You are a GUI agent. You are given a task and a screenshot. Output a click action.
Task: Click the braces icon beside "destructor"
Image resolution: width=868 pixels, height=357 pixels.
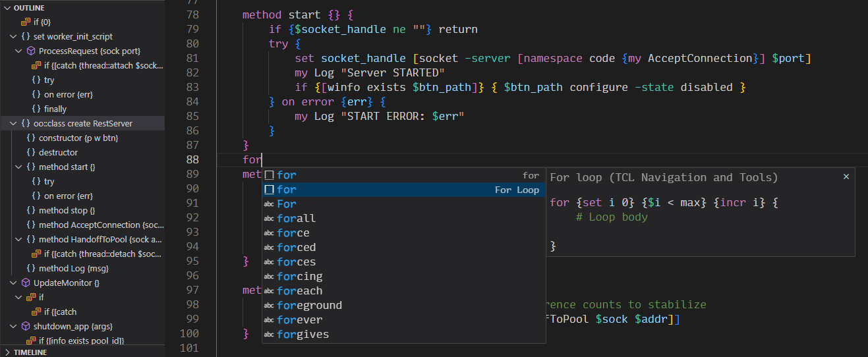pos(31,152)
